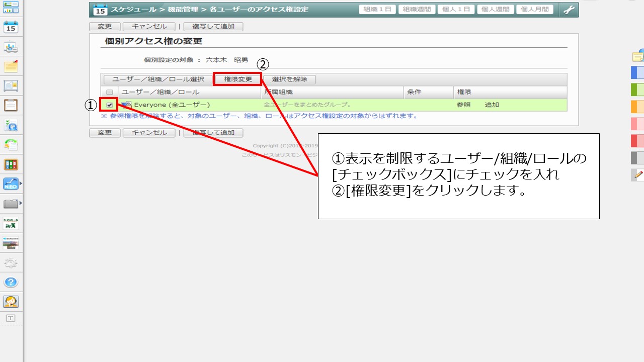Click the 所属組織 column header

278,93
